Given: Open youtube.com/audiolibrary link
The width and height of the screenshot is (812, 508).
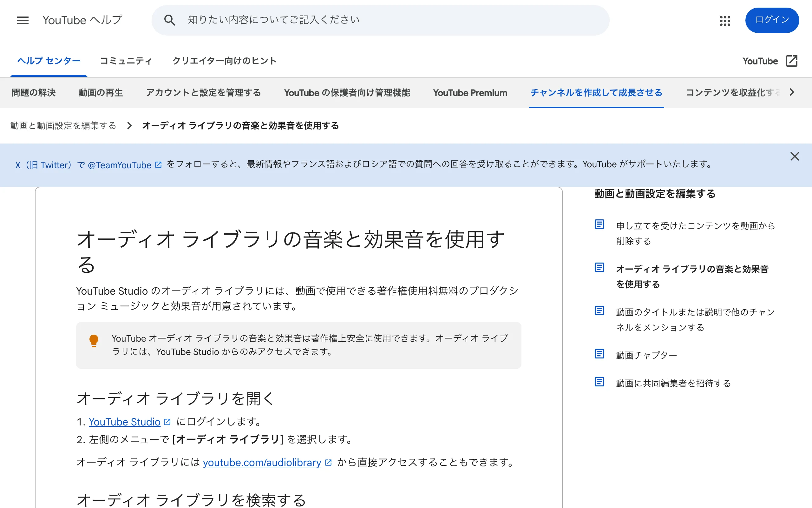Looking at the screenshot, I should pos(262,462).
